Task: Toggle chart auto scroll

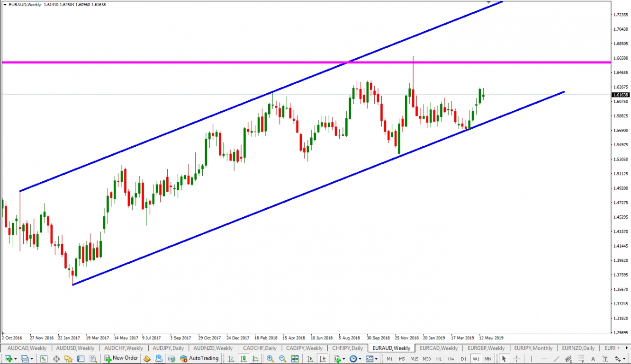Action: coord(310,358)
